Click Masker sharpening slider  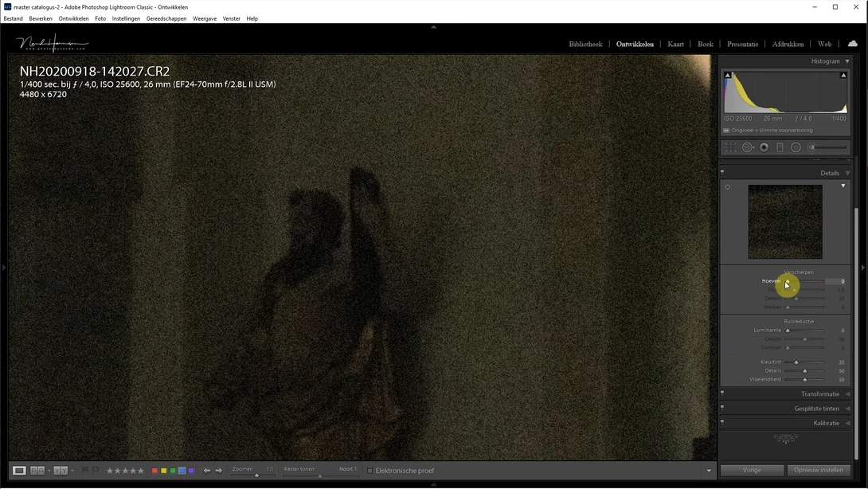coord(805,307)
